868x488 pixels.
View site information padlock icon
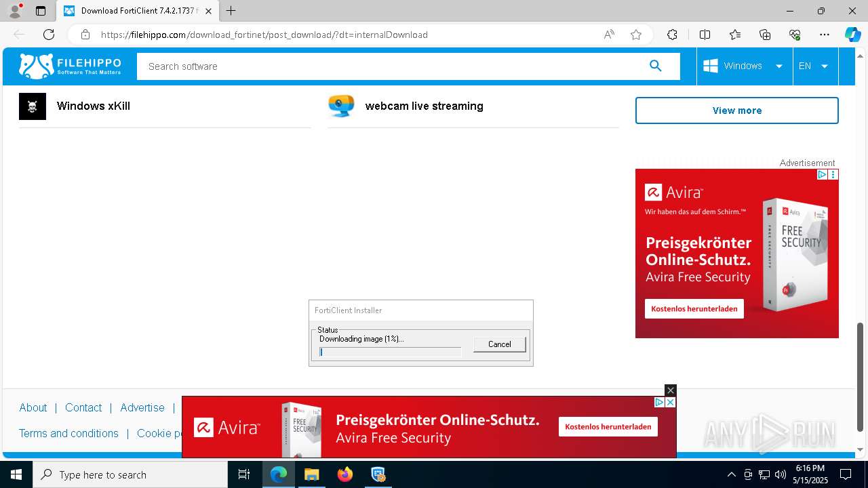pyautogui.click(x=85, y=35)
